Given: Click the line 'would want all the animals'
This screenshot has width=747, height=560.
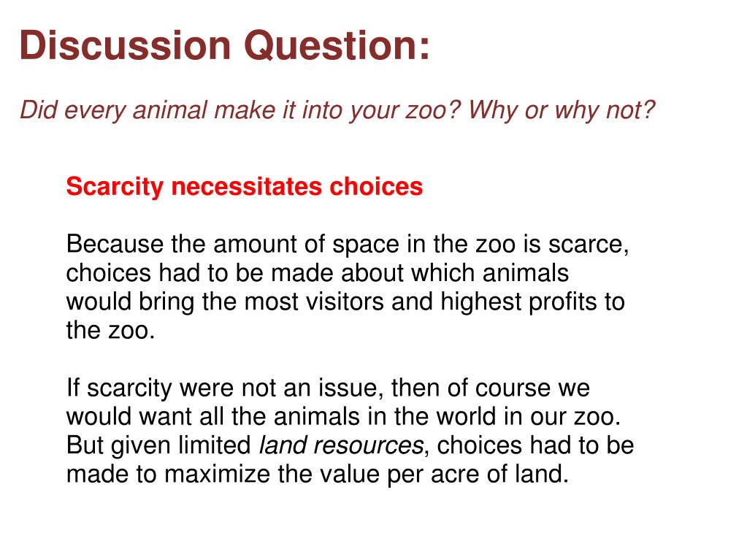Looking at the screenshot, I should coord(343,417).
